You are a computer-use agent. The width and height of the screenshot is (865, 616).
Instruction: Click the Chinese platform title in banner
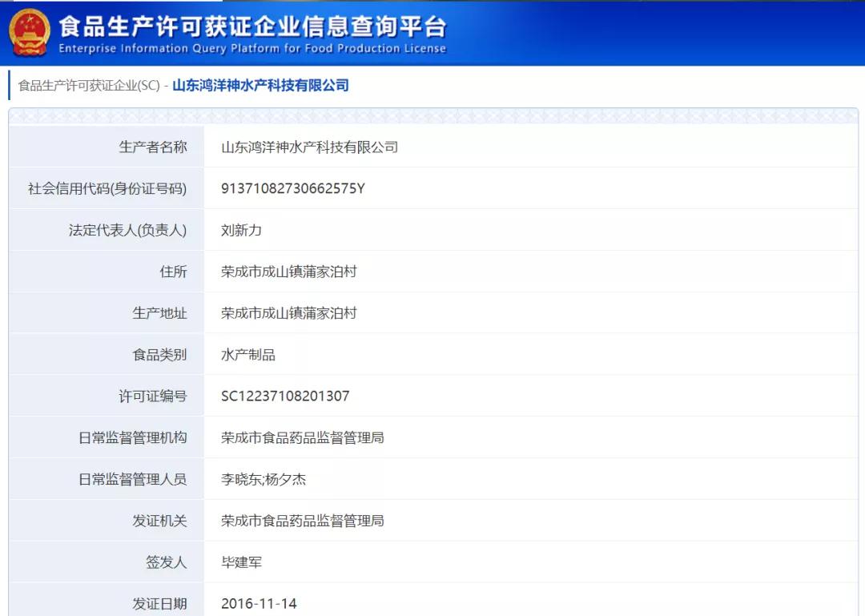click(251, 26)
